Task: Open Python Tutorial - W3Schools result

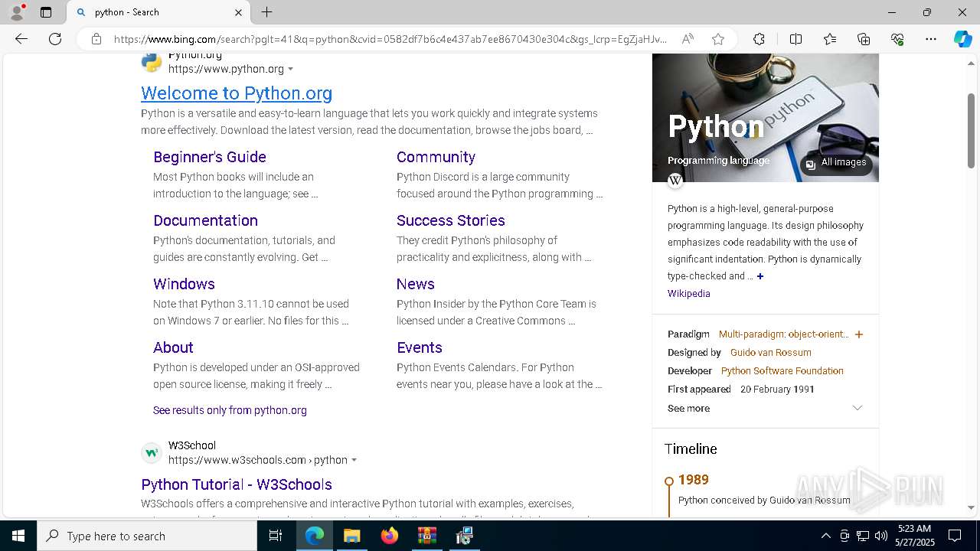Action: [x=237, y=484]
